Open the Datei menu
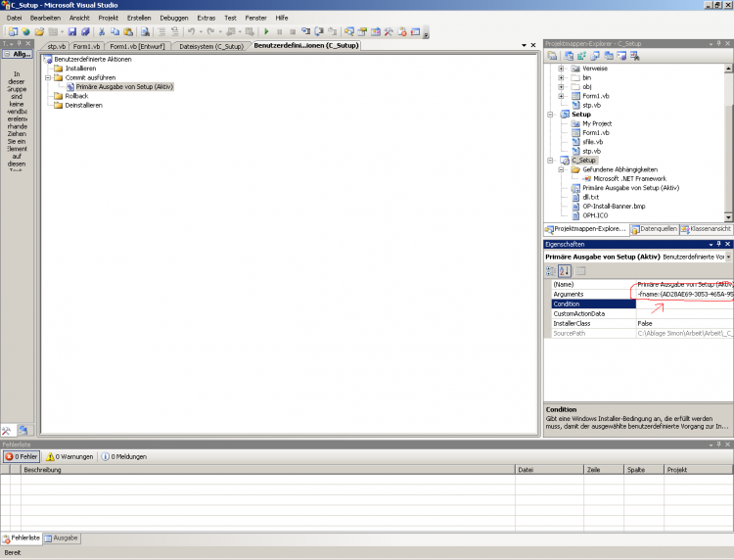 point(14,18)
